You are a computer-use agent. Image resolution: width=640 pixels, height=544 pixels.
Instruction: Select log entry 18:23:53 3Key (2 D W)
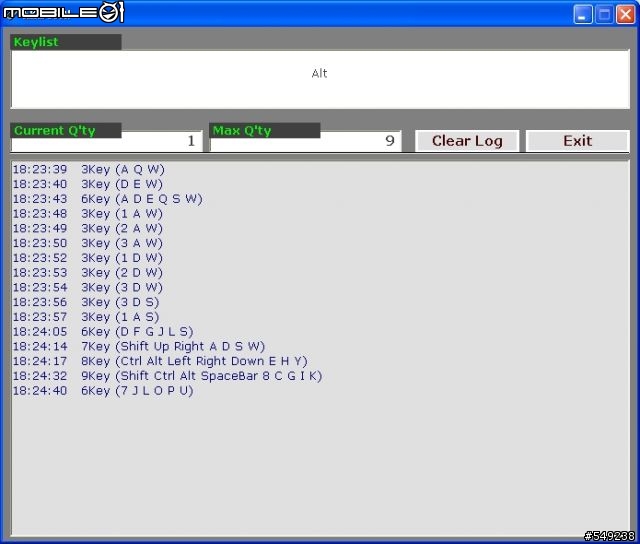click(88, 273)
